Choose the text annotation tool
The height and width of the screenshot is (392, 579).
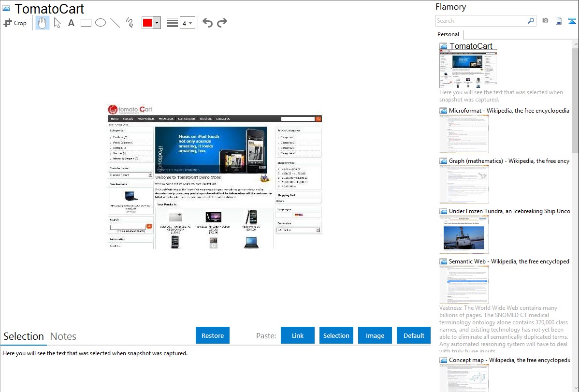71,23
